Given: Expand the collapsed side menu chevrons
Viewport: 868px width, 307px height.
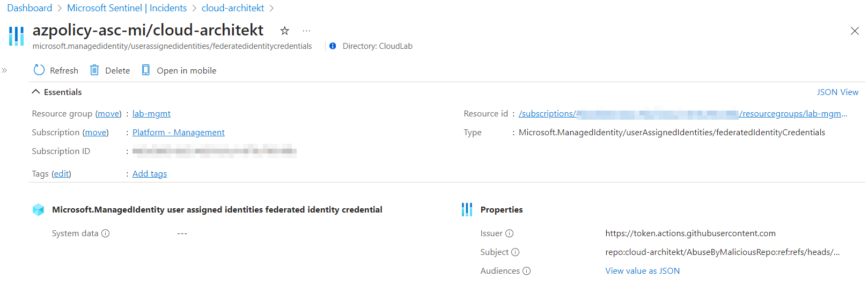Looking at the screenshot, I should (x=4, y=70).
